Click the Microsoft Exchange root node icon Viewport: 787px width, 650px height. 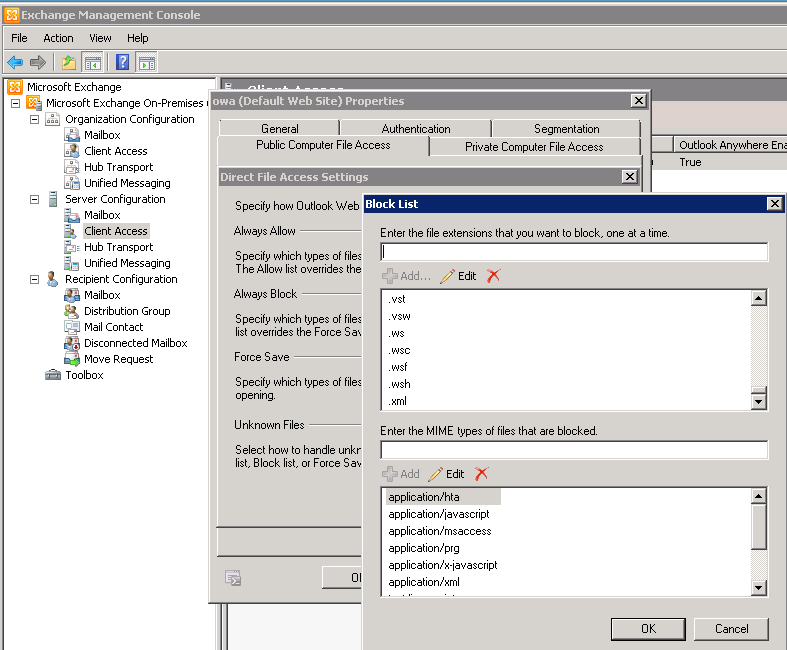15,87
